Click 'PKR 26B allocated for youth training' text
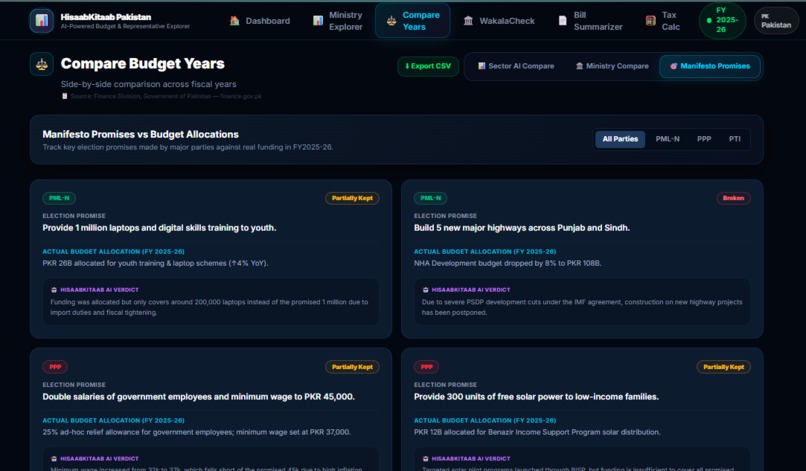Image resolution: width=806 pixels, height=471 pixels. coord(155,263)
